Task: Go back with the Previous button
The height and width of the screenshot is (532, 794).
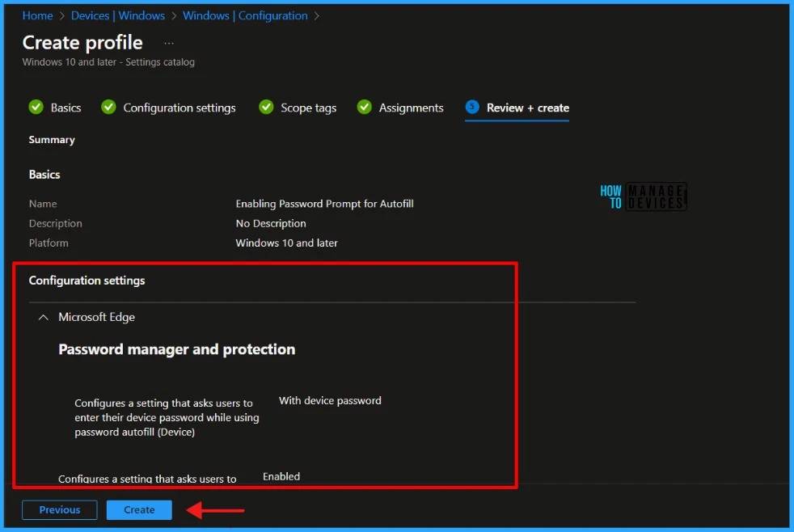Action: point(60,509)
